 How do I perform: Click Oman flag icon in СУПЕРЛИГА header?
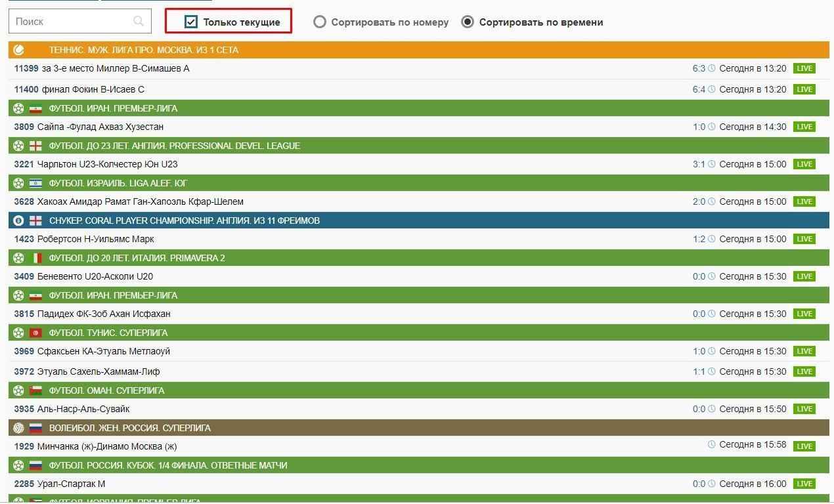pyautogui.click(x=35, y=390)
